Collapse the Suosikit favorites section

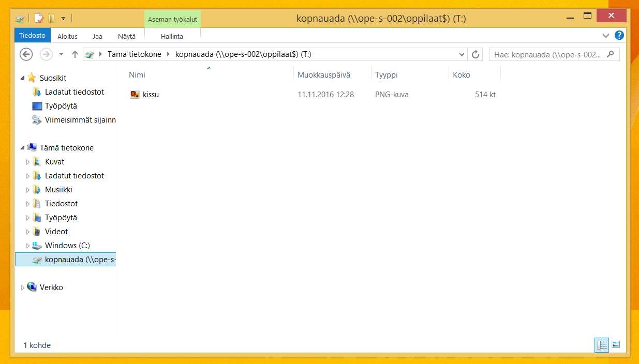click(x=22, y=78)
